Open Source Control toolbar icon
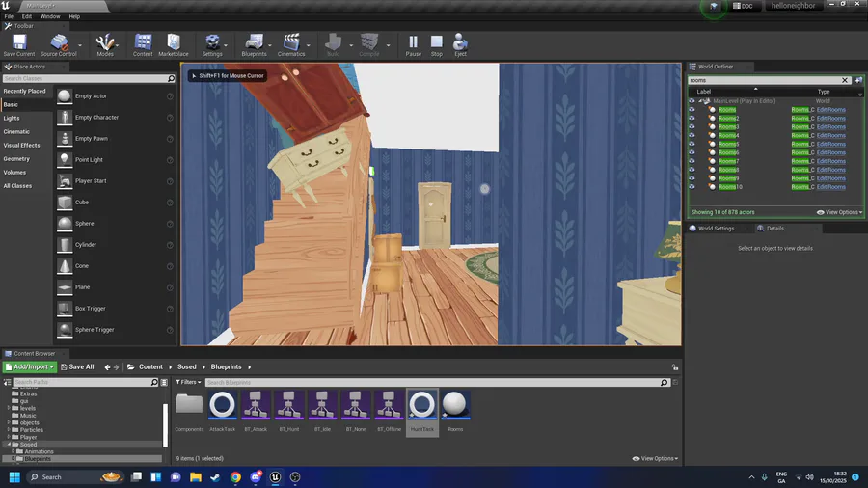Image resolution: width=868 pixels, height=488 pixels. 58,45
